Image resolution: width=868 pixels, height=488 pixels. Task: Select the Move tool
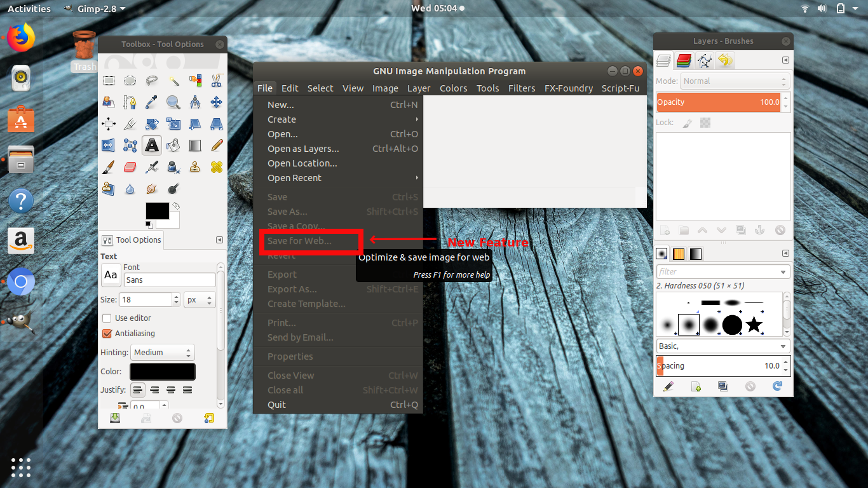point(217,102)
